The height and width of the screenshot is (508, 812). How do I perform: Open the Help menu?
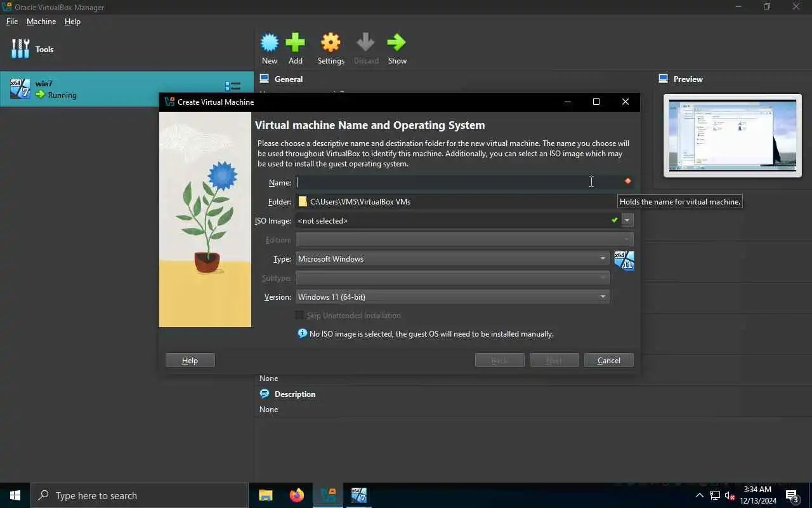tap(72, 22)
